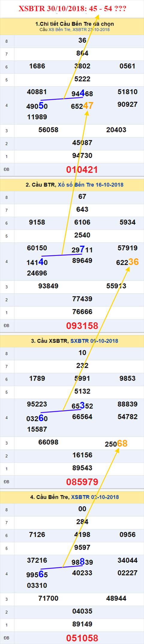Screen dimensions: 144x644
Task: Click the number 89649
Action: [x=82, y=261]
